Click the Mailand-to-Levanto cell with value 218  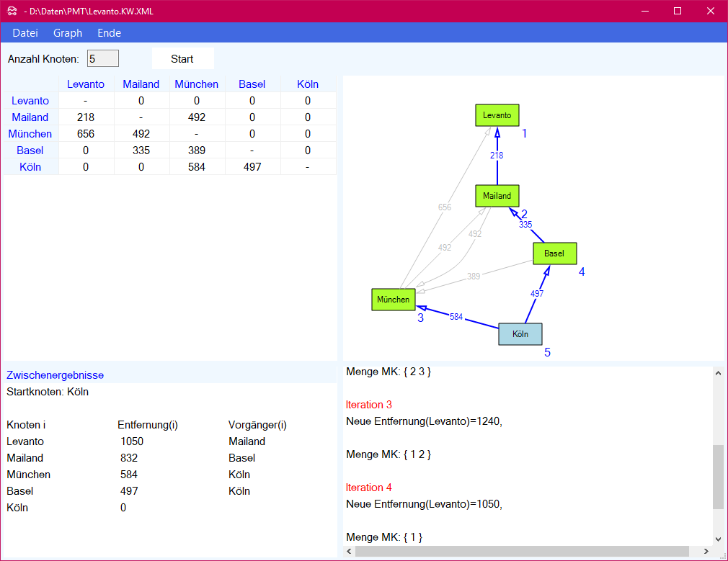[86, 117]
